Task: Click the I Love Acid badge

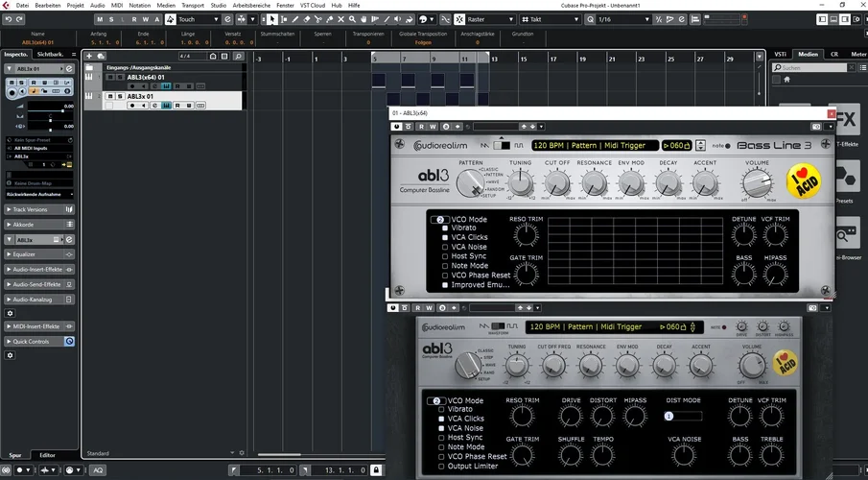Action: click(x=803, y=180)
